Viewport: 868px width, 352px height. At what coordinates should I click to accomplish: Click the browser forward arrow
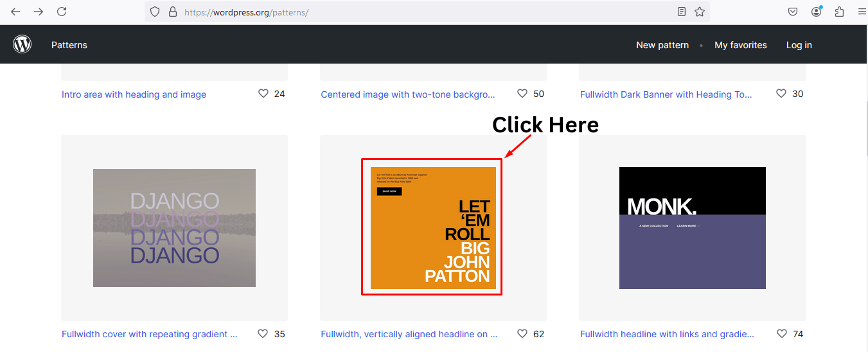[39, 12]
